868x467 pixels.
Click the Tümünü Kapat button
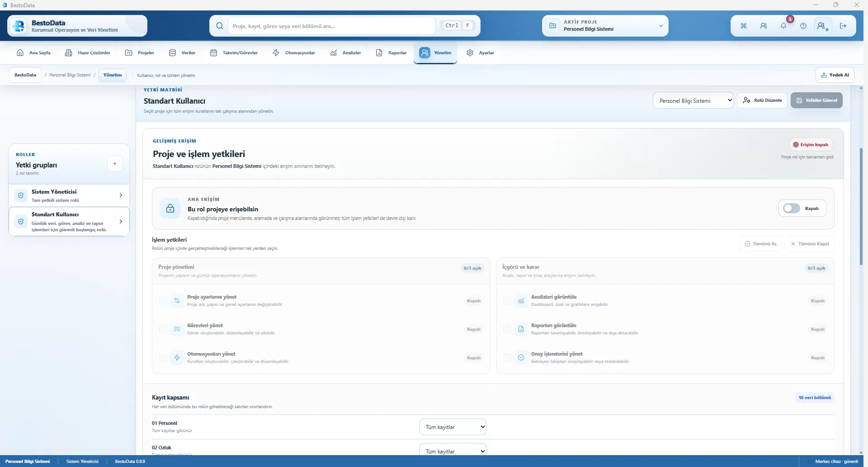pos(810,243)
